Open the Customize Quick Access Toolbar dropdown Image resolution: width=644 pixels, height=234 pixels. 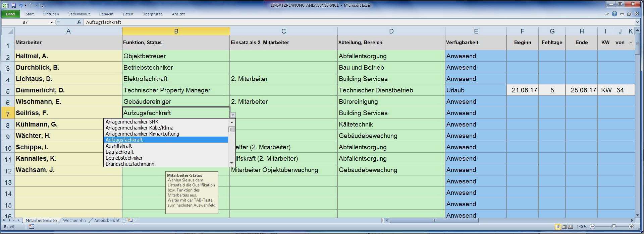coord(42,6)
